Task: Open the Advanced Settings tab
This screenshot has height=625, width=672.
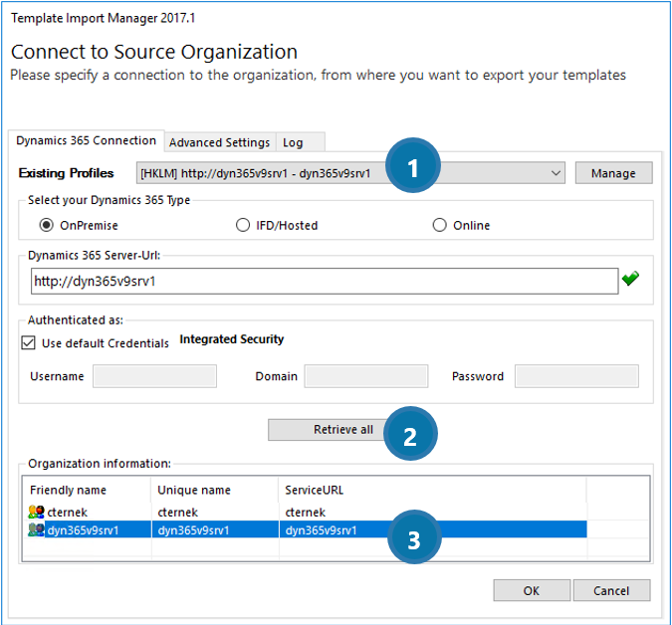Action: point(219,142)
